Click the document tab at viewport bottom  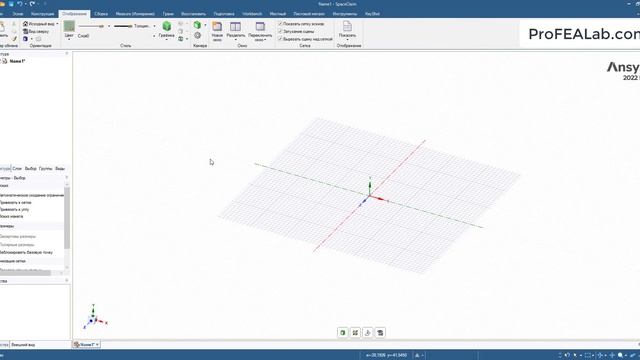tap(86, 344)
